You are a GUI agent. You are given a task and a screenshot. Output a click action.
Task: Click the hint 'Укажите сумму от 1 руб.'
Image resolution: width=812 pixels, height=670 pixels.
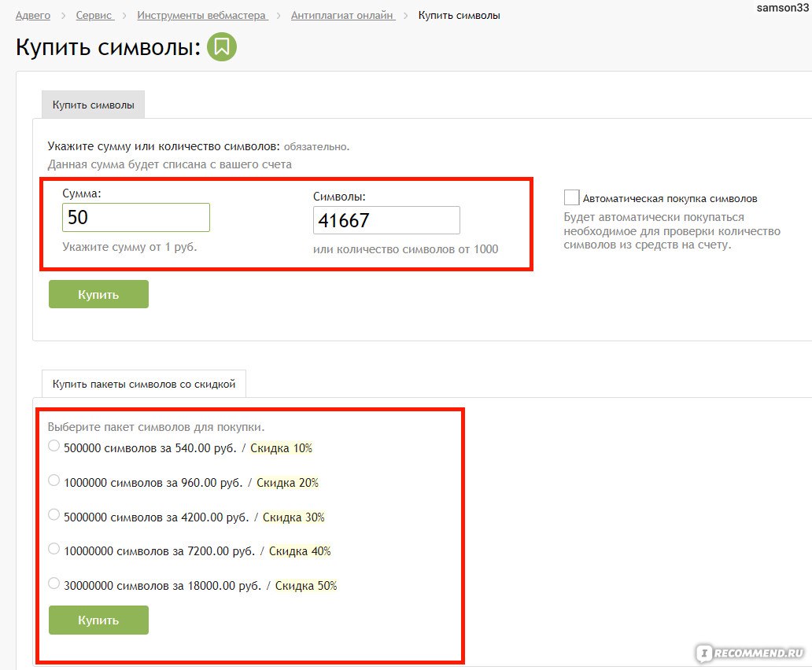[130, 247]
